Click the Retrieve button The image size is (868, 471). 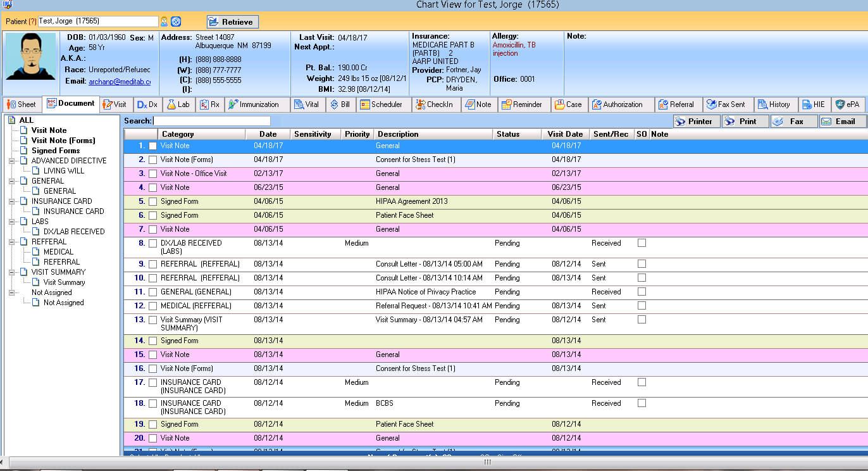tap(232, 22)
